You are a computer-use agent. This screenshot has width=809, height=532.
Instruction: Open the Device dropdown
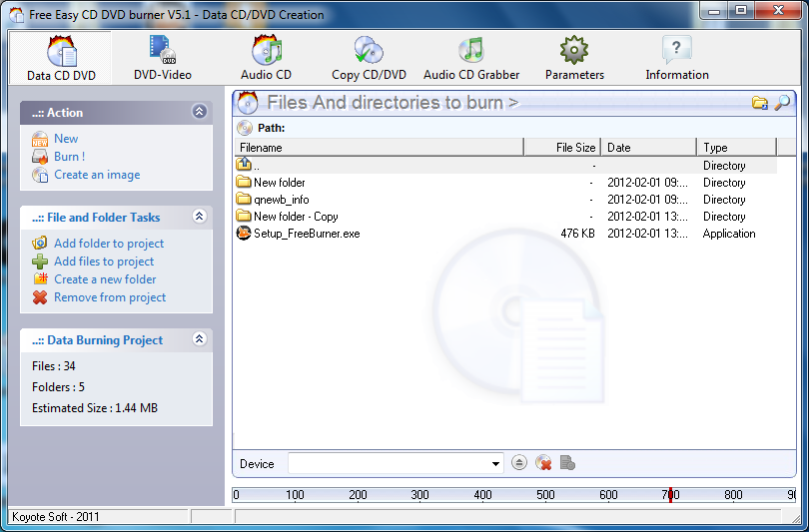[495, 464]
